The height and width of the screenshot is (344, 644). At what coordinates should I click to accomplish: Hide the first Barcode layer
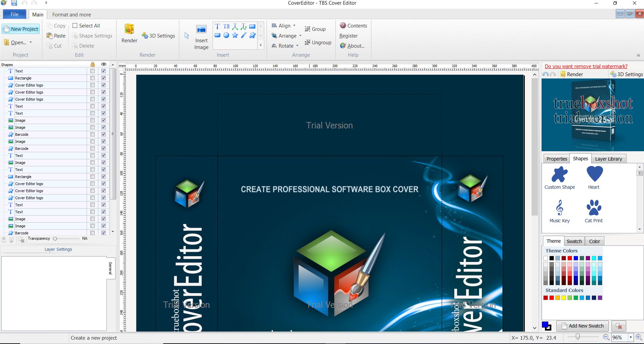[x=103, y=134]
